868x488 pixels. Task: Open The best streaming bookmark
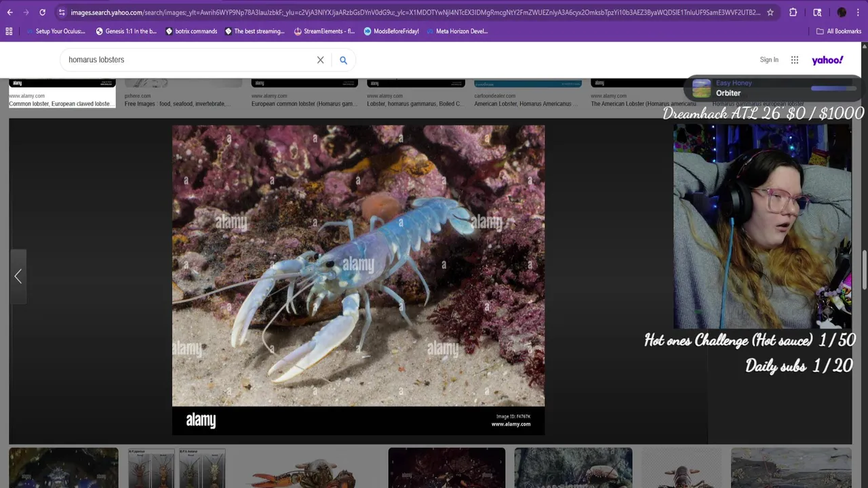254,31
